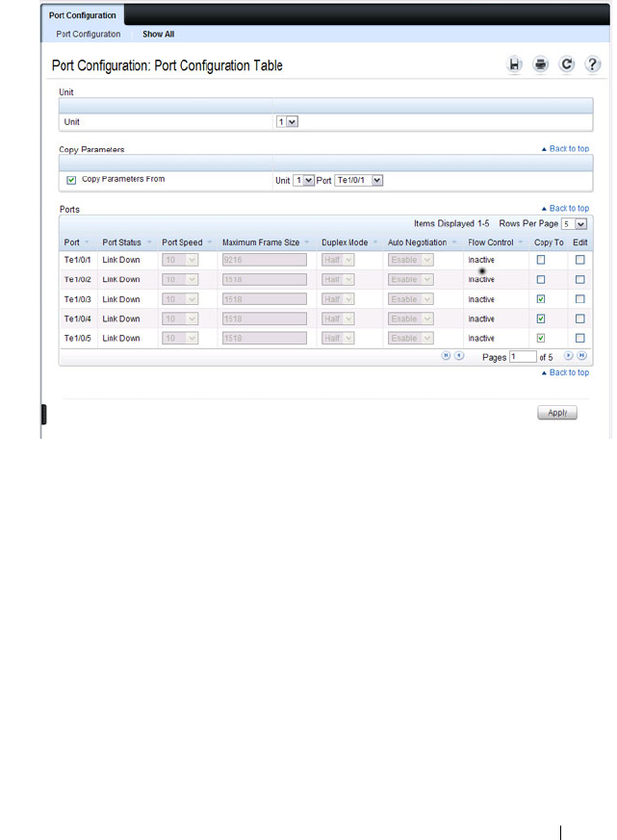Select the Port Configuration sub-tab
The height and width of the screenshot is (840, 617).
89,34
